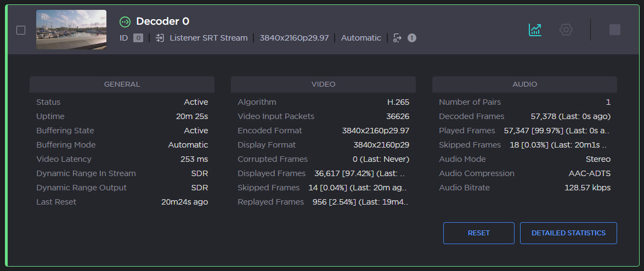Click the Automatic buffering label in header
Image resolution: width=644 pixels, height=271 pixels.
(360, 38)
